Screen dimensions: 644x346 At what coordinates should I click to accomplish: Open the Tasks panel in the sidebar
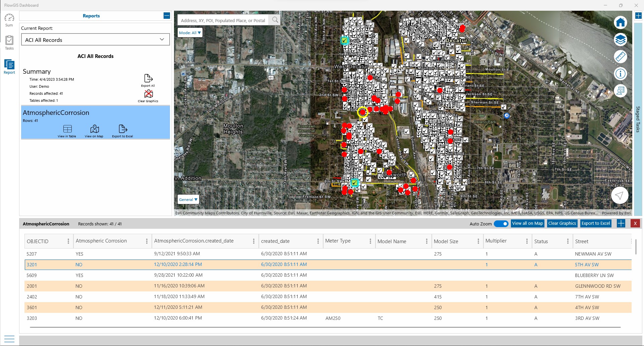9,43
